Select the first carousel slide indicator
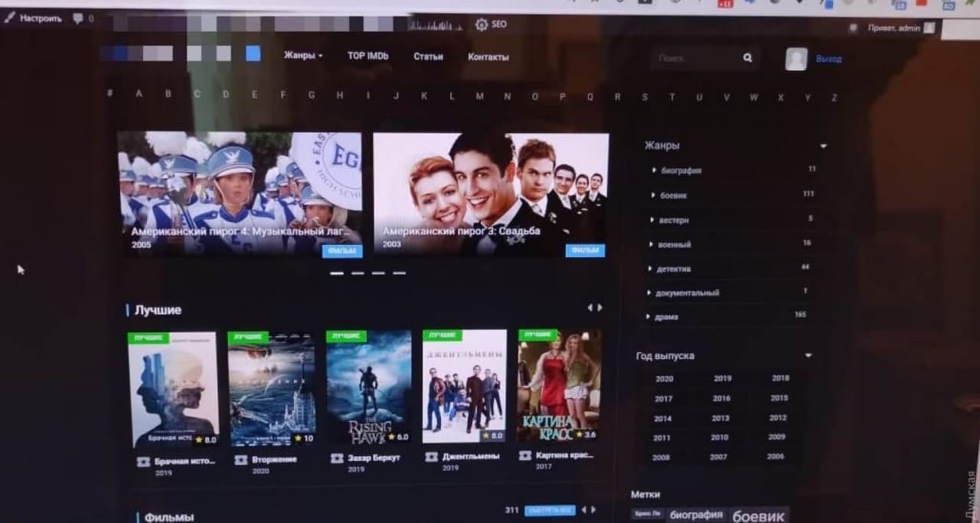Viewport: 980px width, 523px height. 336,273
